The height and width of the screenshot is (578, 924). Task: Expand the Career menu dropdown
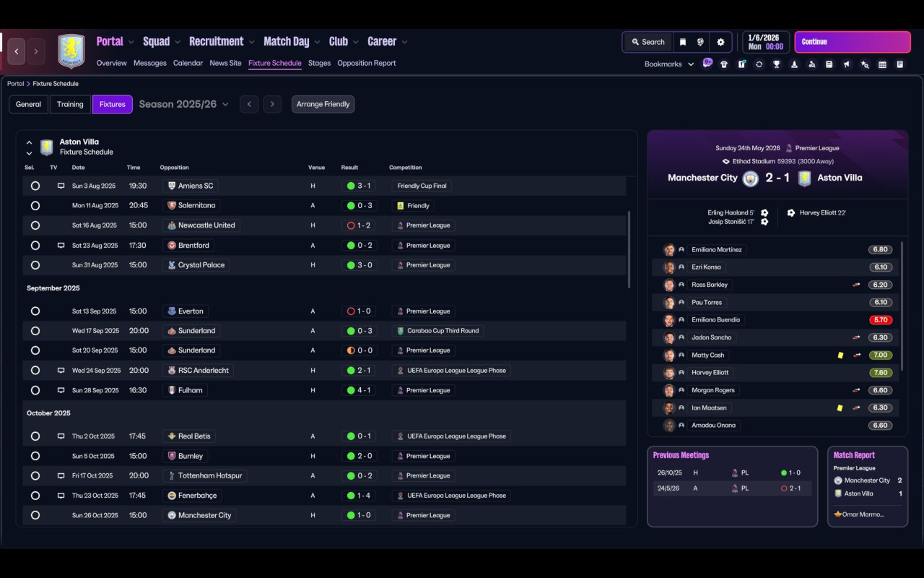point(404,43)
